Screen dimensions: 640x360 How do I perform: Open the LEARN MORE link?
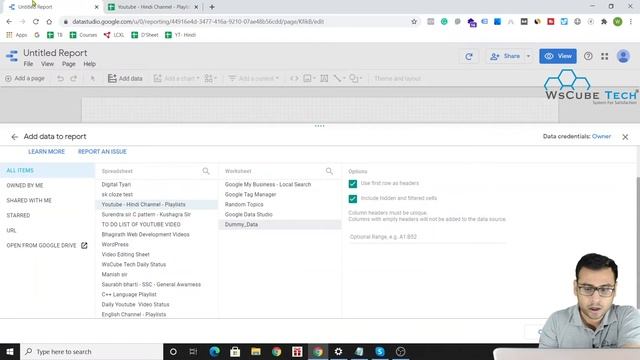coord(46,151)
